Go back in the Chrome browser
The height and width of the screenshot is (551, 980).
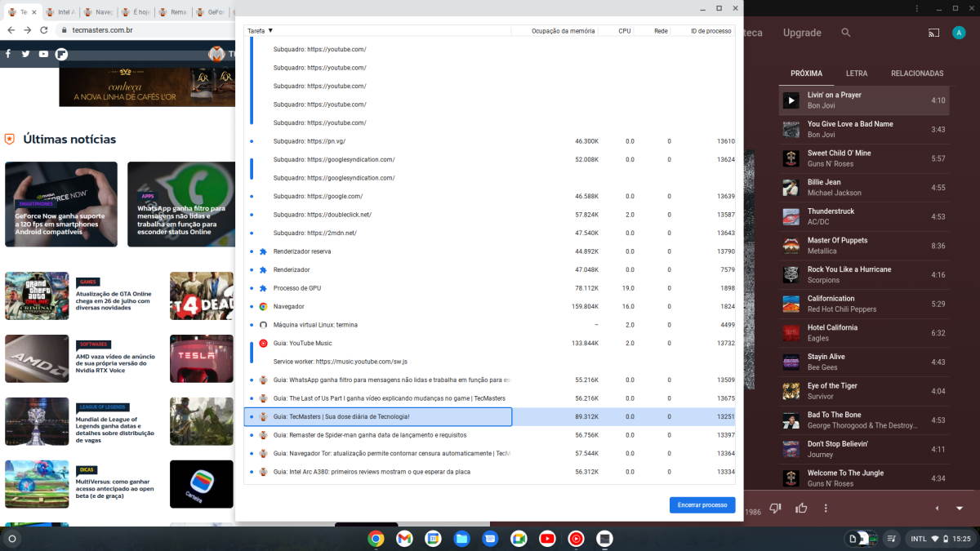11,30
